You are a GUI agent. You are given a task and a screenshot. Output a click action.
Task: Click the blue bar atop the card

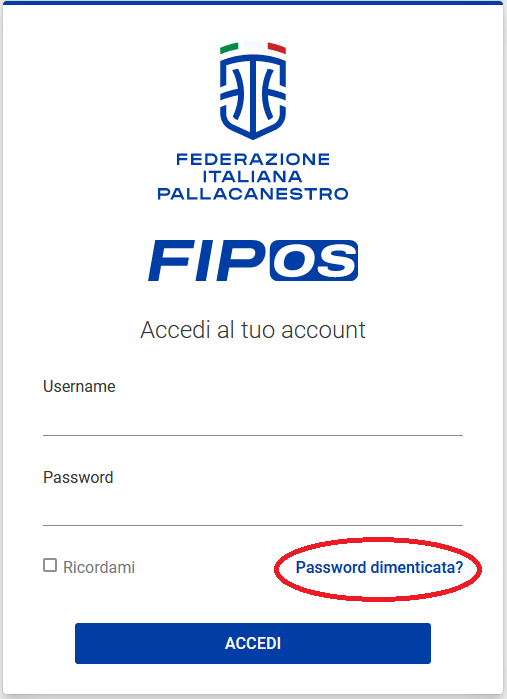253,2
